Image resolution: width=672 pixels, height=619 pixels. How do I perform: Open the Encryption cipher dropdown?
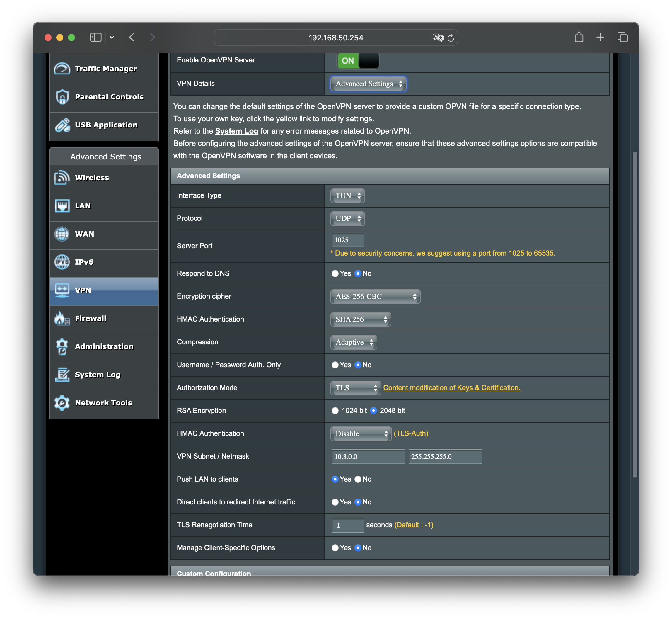click(x=375, y=296)
